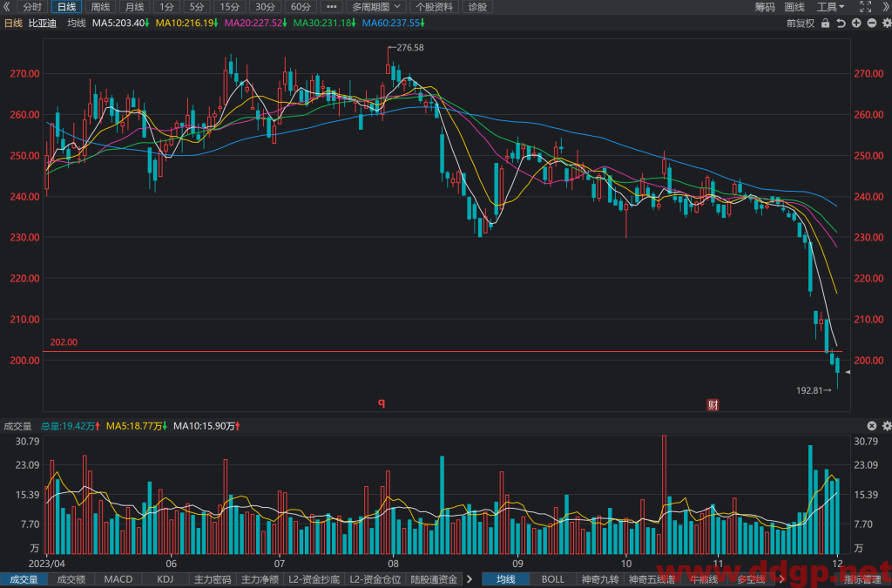Image resolution: width=892 pixels, height=588 pixels.
Task: Click the lock icon beside 前复权
Action: pyautogui.click(x=825, y=24)
